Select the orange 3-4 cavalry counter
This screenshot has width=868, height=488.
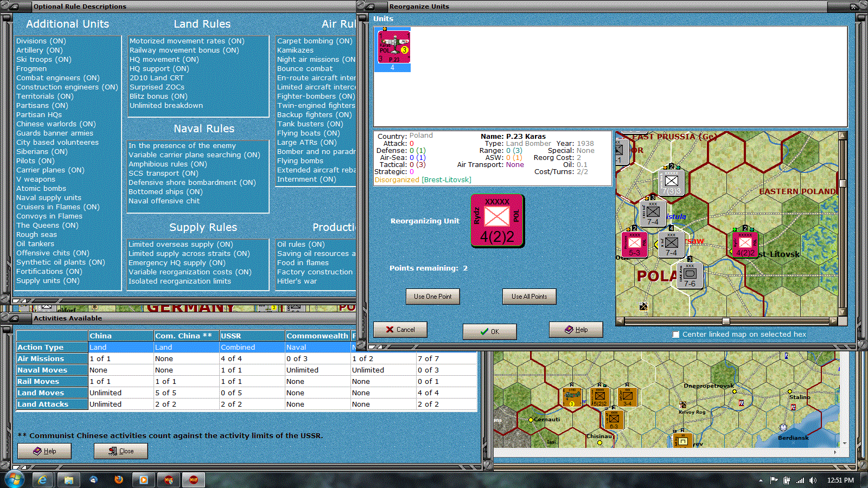627,397
